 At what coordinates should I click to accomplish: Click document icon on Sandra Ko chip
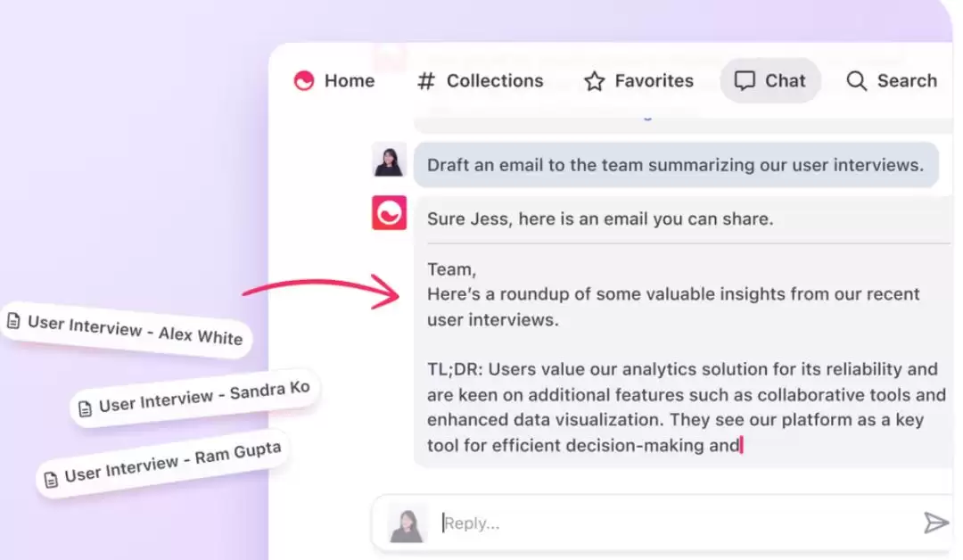[x=86, y=408]
